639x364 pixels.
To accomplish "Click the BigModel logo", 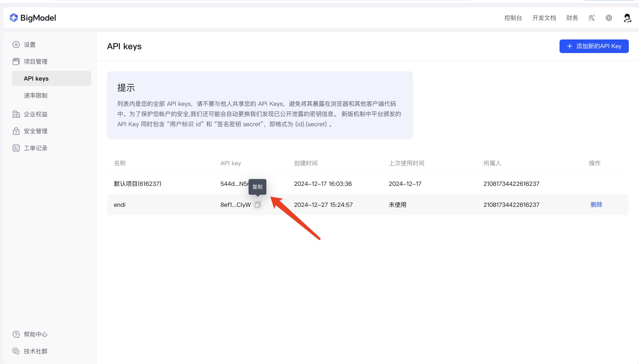I will click(33, 17).
